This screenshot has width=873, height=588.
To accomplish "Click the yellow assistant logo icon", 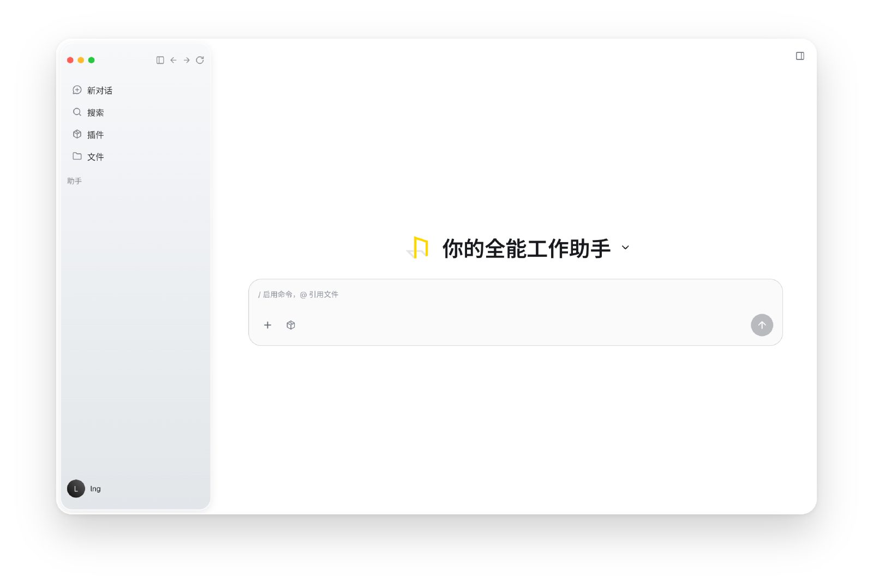I will (418, 248).
